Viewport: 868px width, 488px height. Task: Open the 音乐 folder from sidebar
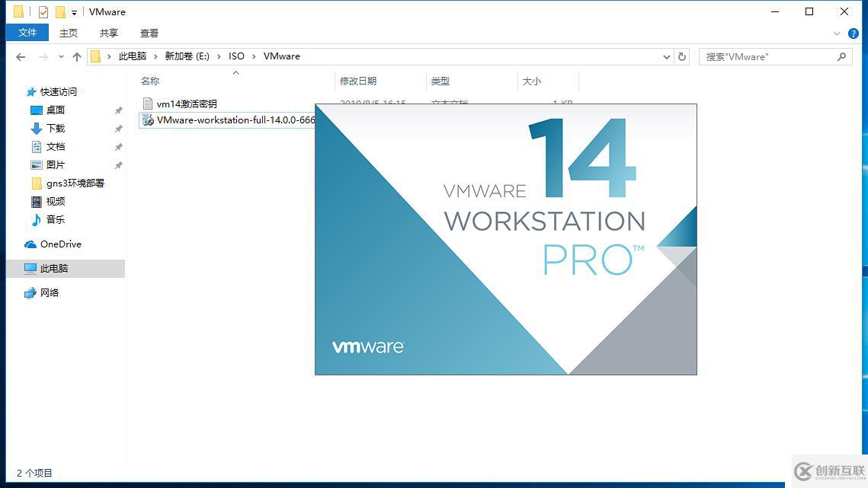point(54,219)
